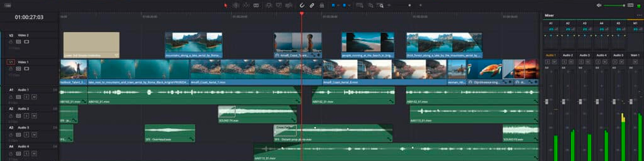The width and height of the screenshot is (644, 161).
Task: Solo the Audio 4 track
Action: 26,154
